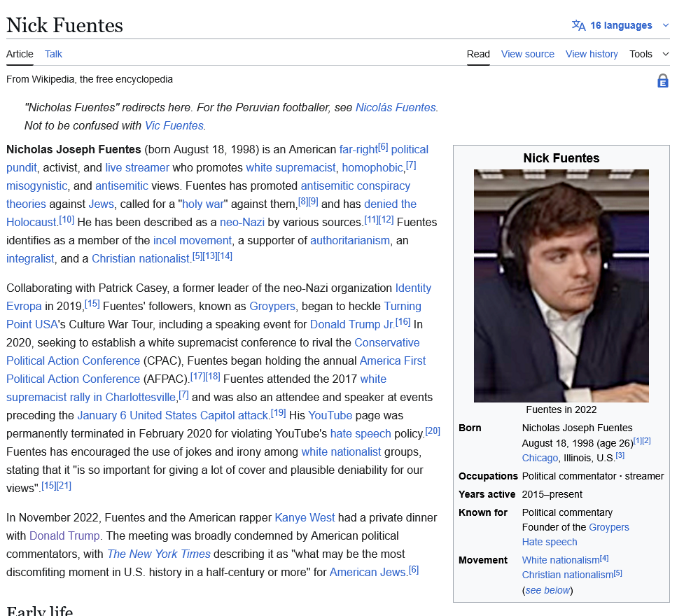This screenshot has height=616, width=684.
Task: Open the View source tab
Action: (x=527, y=54)
